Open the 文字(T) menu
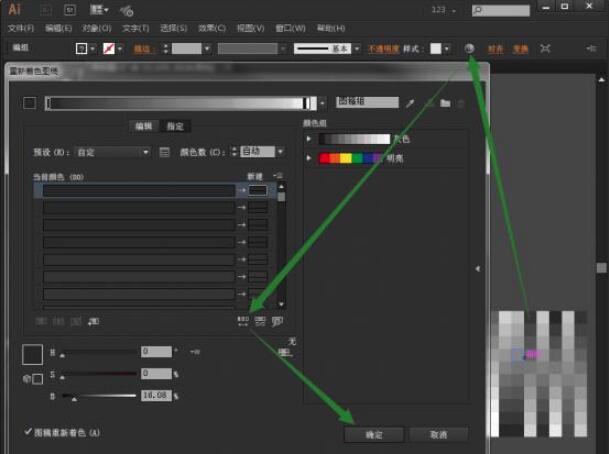 [x=136, y=28]
